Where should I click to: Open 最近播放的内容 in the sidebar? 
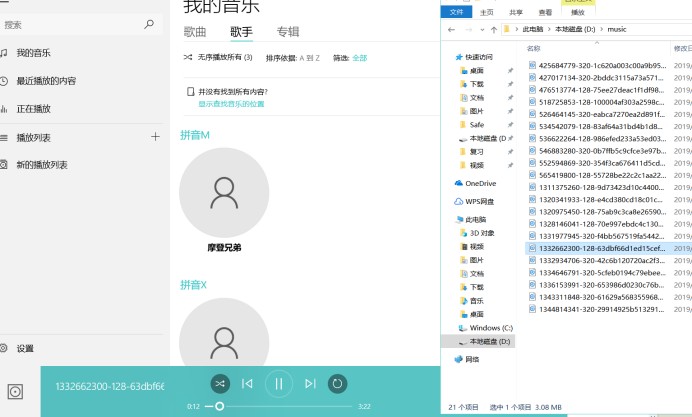(x=46, y=81)
